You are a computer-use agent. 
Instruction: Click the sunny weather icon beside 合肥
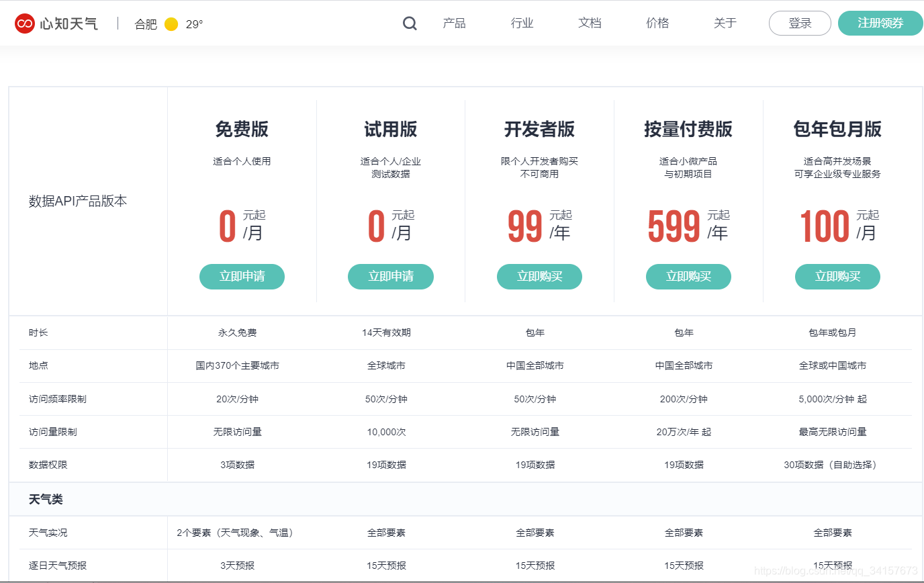coord(171,24)
